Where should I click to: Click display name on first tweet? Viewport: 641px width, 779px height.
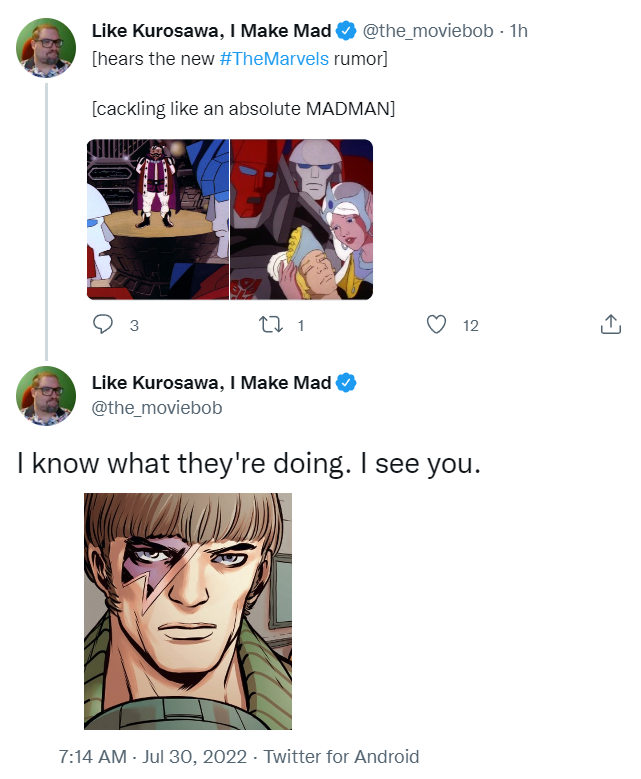[211, 32]
